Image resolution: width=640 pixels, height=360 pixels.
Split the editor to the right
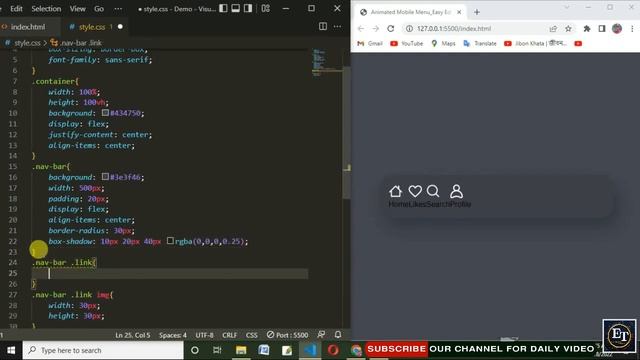pos(323,27)
